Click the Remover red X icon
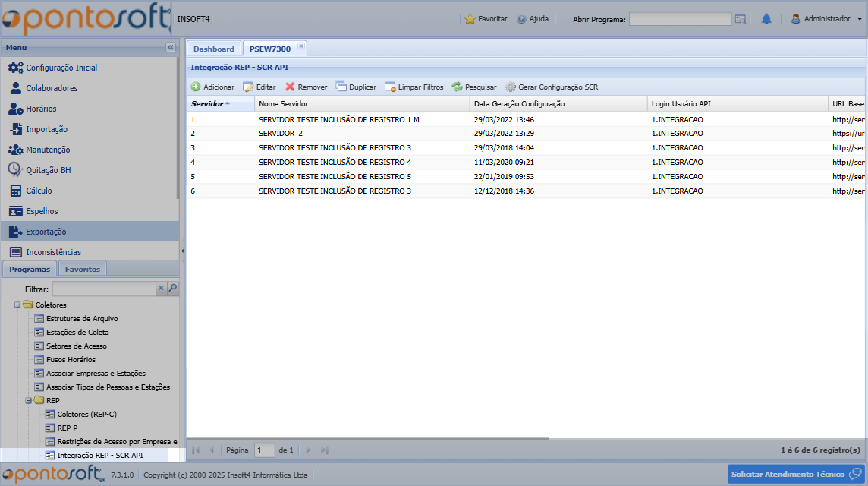The image size is (868, 486). point(290,87)
